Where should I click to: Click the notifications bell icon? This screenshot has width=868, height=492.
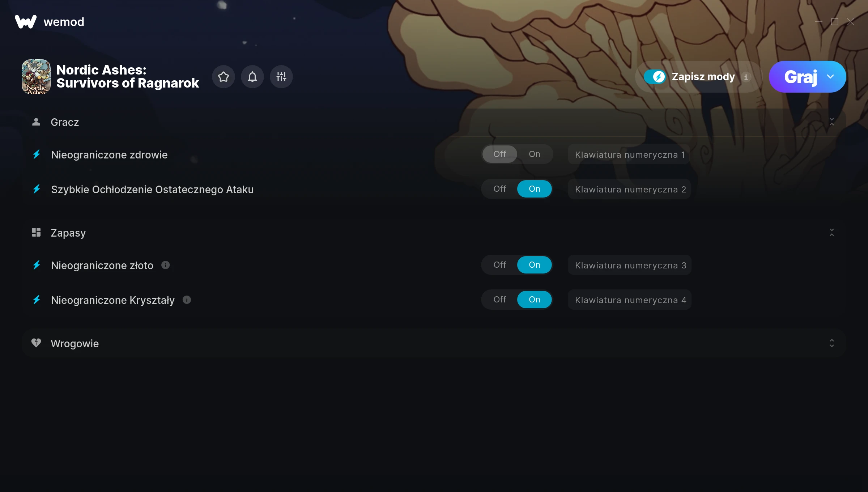pos(252,77)
